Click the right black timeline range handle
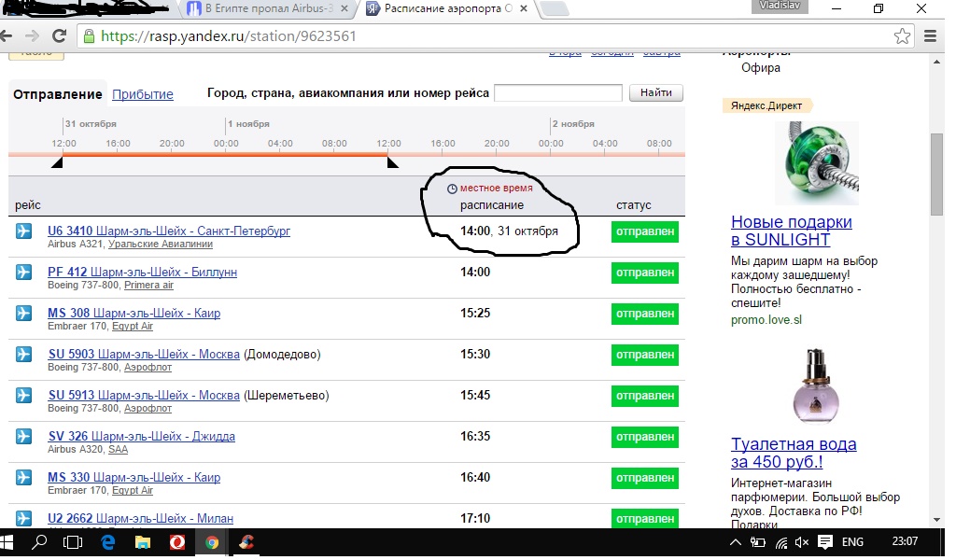Viewport: 956px width, 560px height. [393, 162]
